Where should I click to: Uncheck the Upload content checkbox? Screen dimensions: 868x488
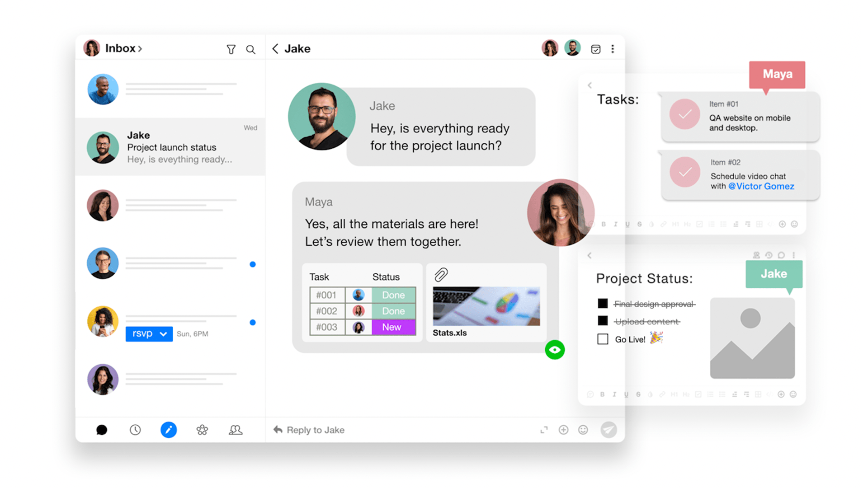[603, 321]
